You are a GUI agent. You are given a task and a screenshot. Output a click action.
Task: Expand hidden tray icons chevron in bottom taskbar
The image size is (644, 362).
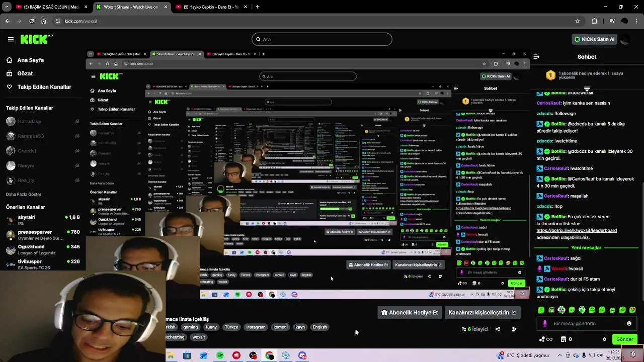point(560,355)
